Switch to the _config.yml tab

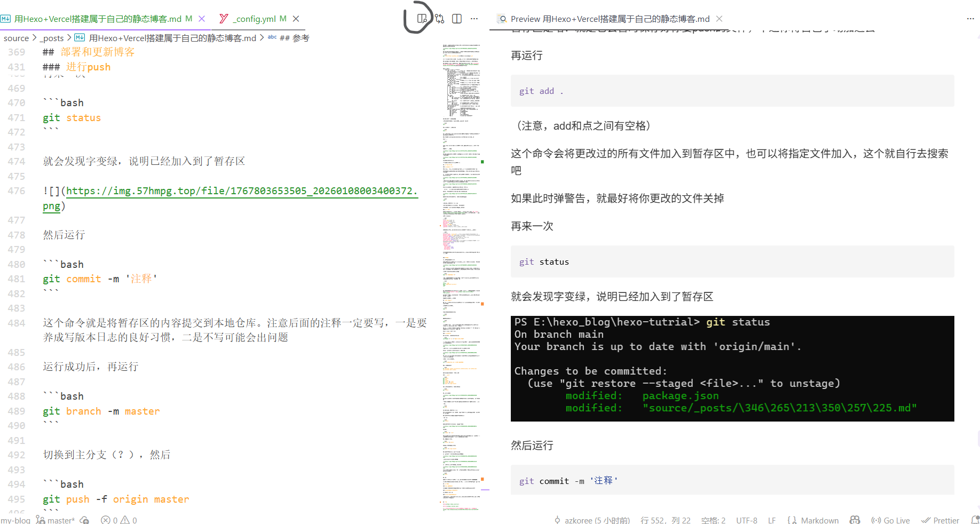point(254,19)
